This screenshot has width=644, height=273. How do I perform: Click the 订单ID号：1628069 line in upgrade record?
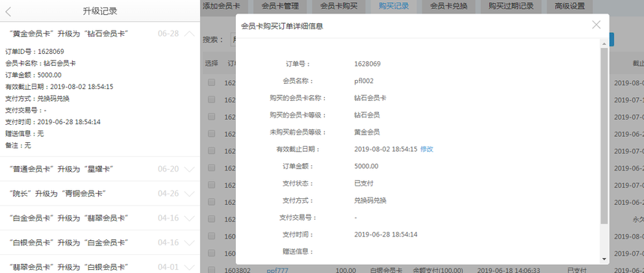coord(34,52)
